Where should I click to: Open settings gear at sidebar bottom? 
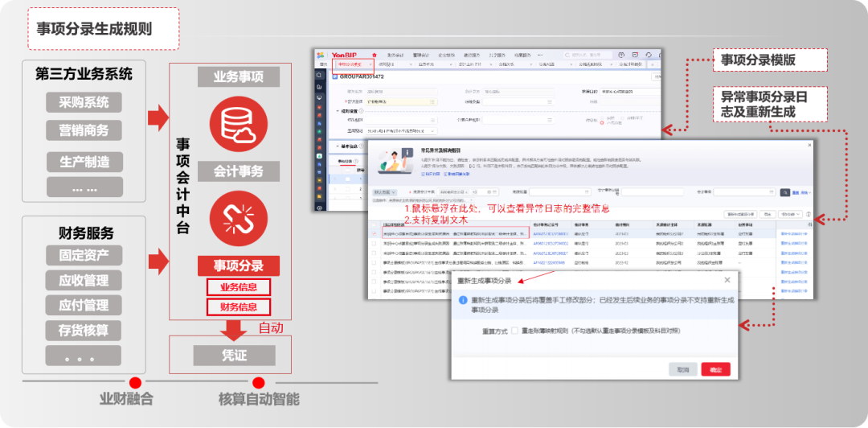(x=319, y=207)
